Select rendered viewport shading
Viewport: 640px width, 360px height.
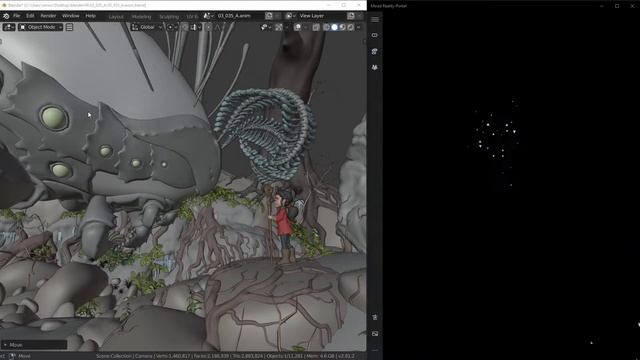pos(350,27)
